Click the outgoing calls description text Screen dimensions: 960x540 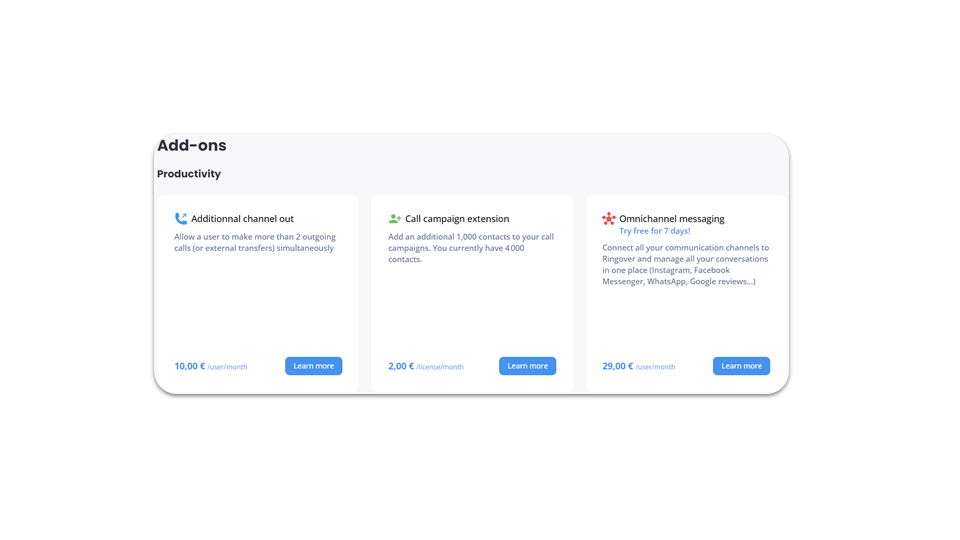[255, 242]
